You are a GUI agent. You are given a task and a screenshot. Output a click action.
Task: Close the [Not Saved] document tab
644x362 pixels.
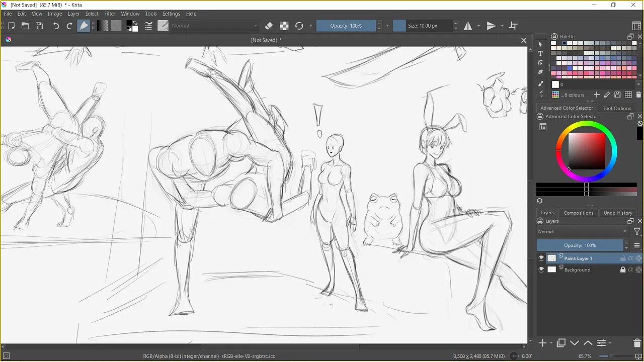click(x=524, y=40)
